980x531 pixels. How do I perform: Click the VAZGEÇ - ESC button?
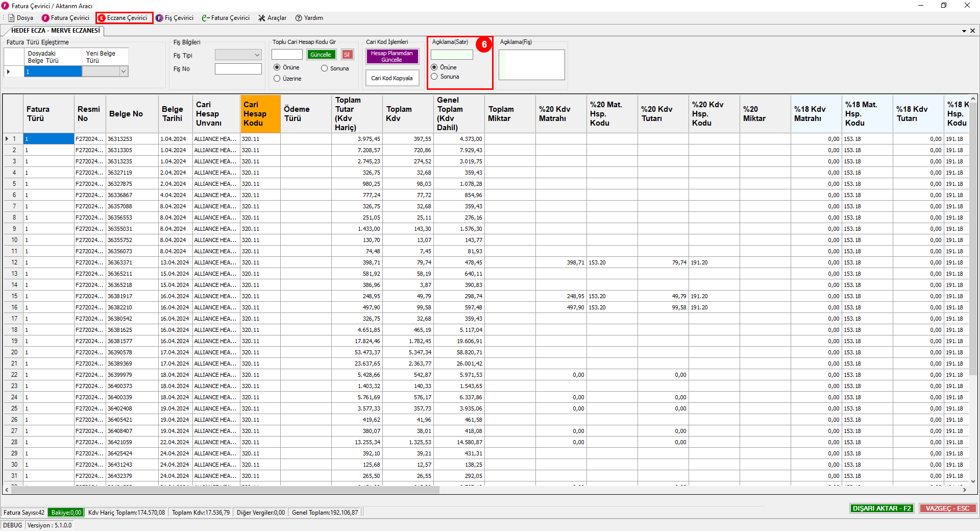947,509
